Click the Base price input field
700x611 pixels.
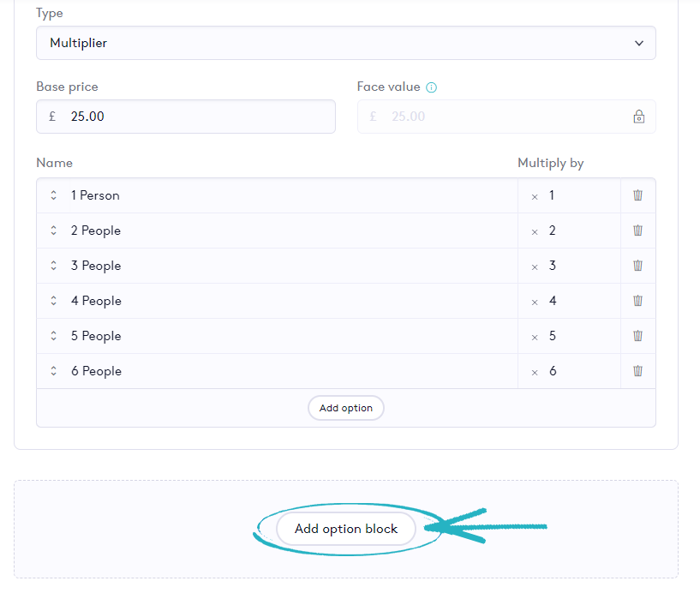coord(197,117)
